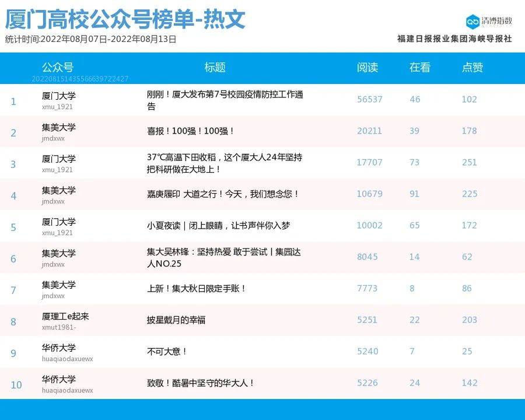Screen dimensions: 525x420
Task: Open the article 嘉庚履印 大道之行
Action: point(223,194)
